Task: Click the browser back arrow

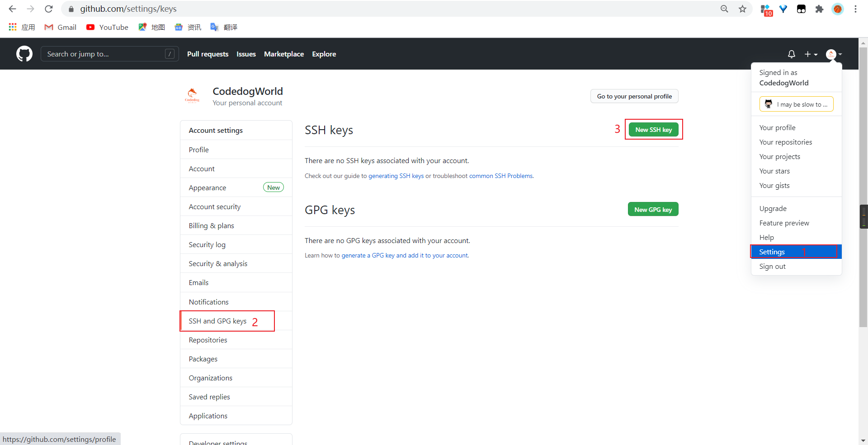Action: [x=12, y=9]
